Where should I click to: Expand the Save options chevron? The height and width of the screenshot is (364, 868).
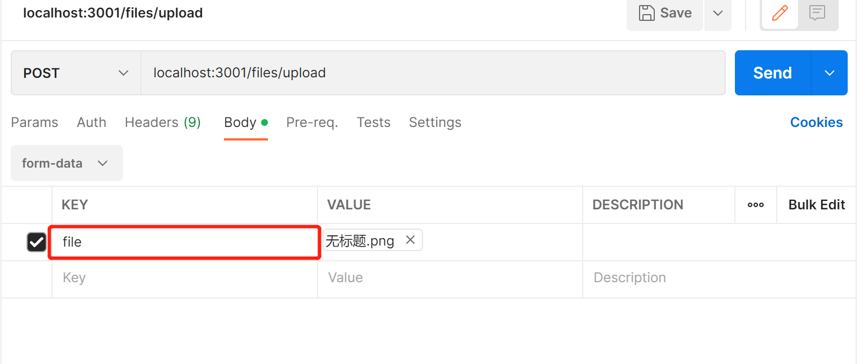pos(718,13)
